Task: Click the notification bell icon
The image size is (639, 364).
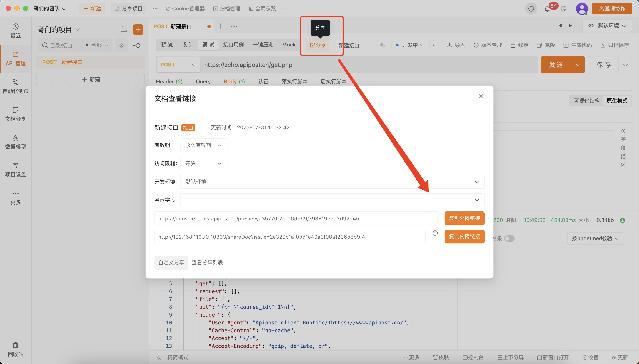Action: [547, 8]
